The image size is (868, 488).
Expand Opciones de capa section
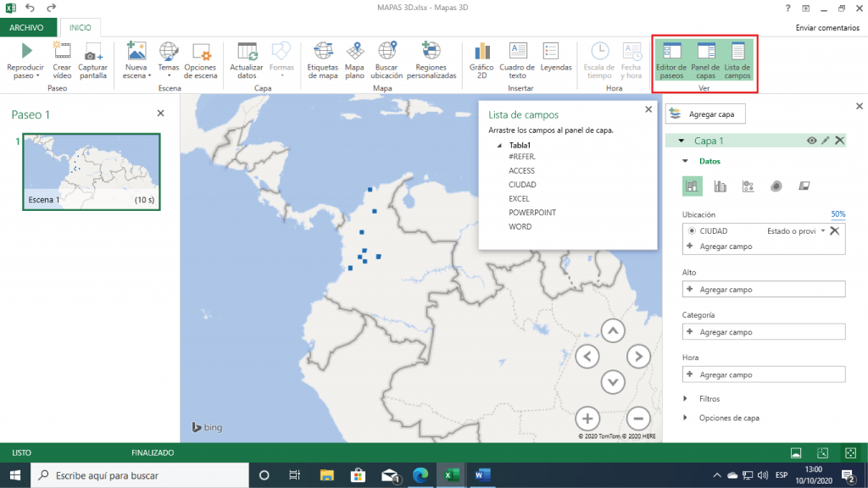coord(685,418)
